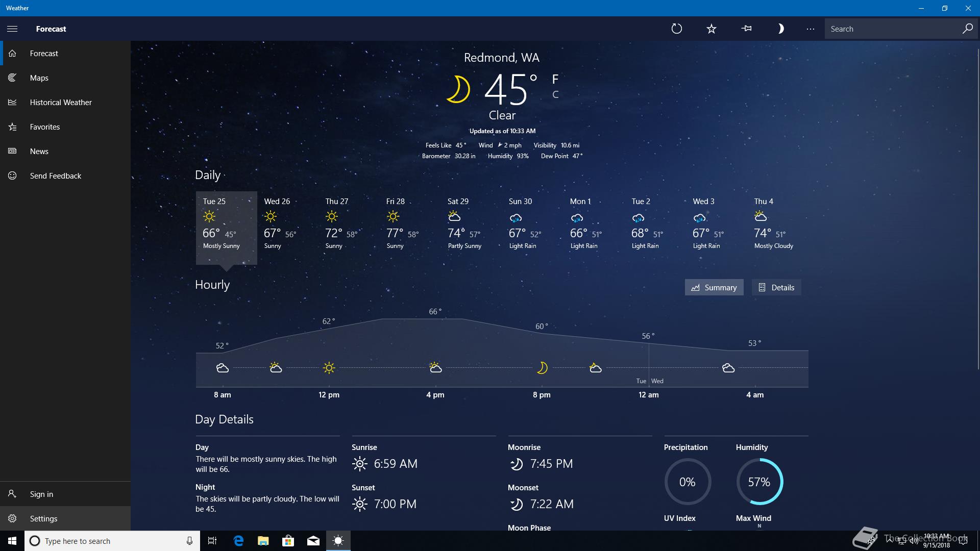The width and height of the screenshot is (980, 551).
Task: Go to Historical Weather
Action: point(61,102)
